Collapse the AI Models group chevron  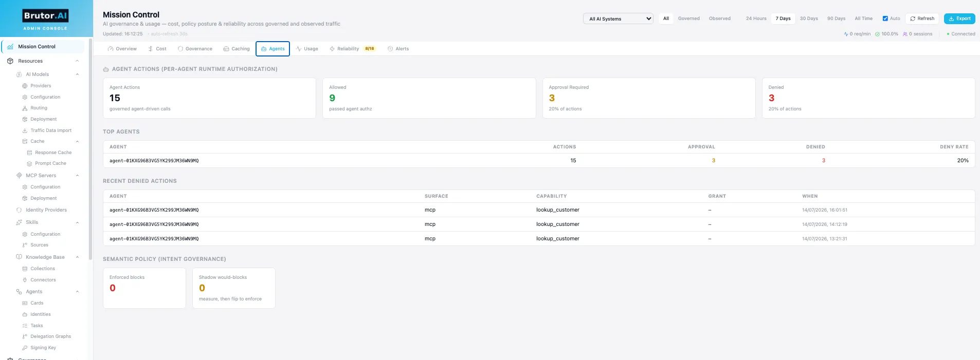(77, 74)
